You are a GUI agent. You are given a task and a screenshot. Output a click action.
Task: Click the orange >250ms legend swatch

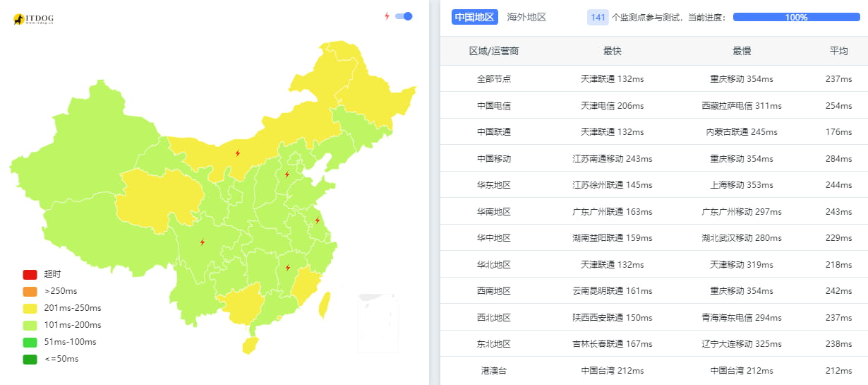click(30, 291)
